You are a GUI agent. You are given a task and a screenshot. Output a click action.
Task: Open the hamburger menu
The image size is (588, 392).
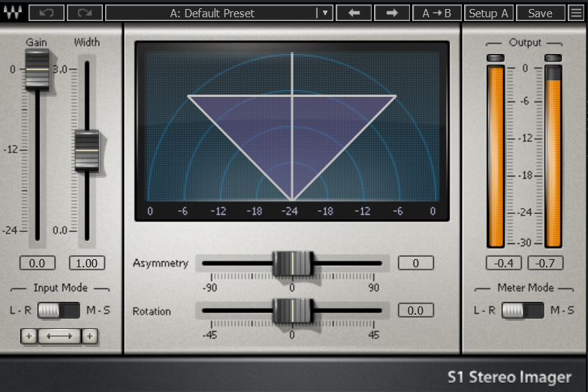(x=577, y=13)
